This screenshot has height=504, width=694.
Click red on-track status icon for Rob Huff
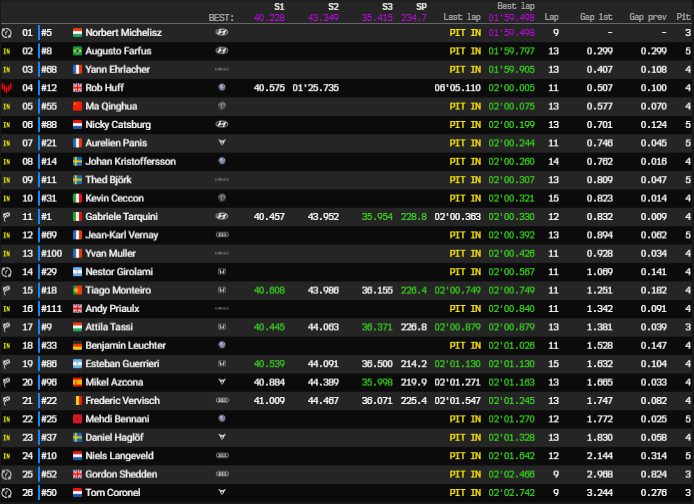click(7, 88)
